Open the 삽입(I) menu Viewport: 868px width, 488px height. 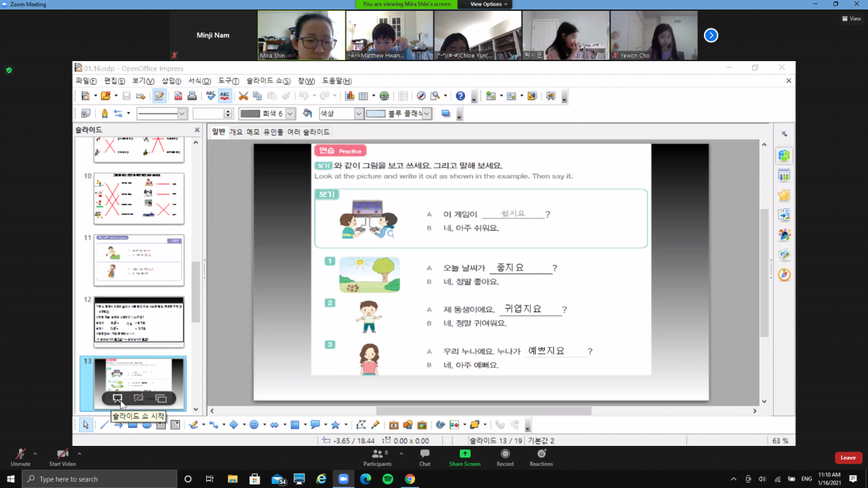point(171,81)
